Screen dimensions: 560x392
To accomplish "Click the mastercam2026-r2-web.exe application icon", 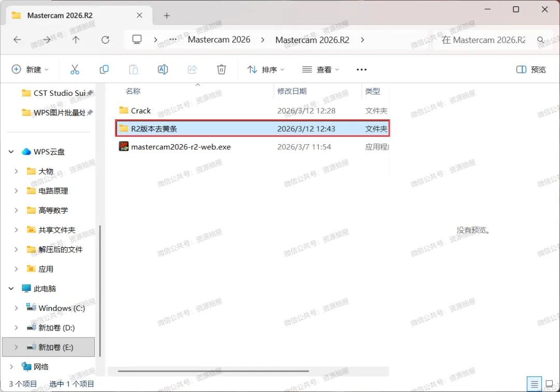I will click(124, 146).
